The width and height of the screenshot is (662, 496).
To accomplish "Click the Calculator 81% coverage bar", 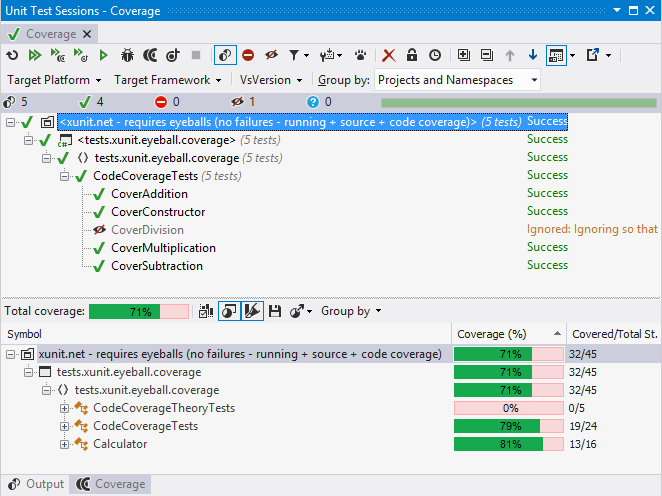I will tap(509, 444).
